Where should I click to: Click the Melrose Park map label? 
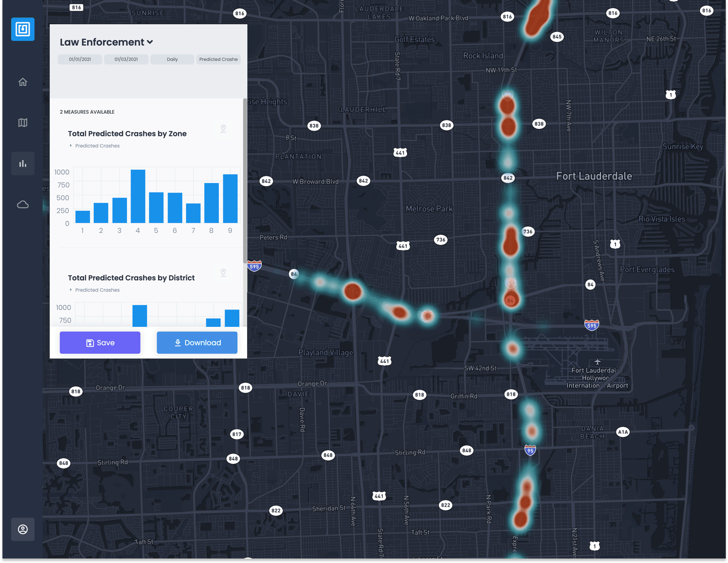coord(429,209)
